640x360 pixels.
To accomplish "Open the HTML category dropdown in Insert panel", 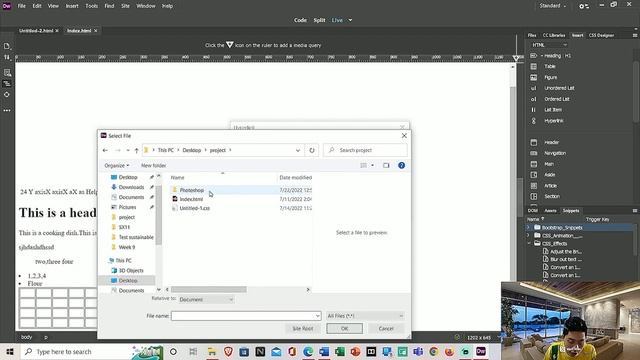I will coord(549,45).
